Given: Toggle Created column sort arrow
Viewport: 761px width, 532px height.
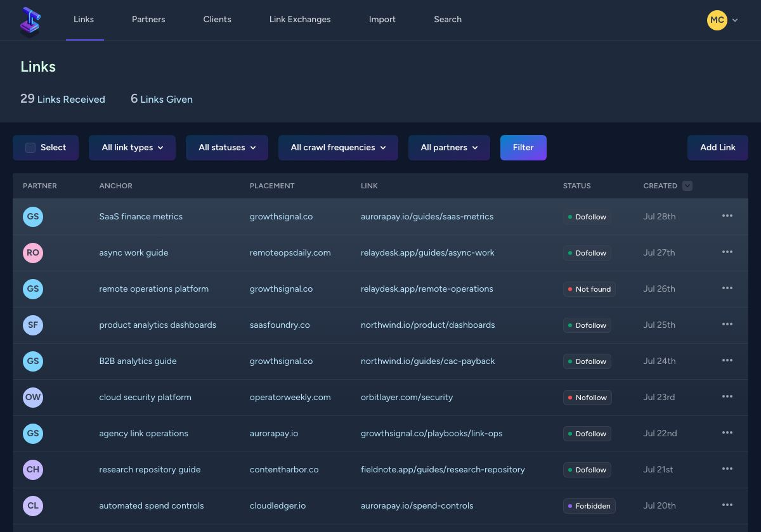Looking at the screenshot, I should (x=687, y=186).
